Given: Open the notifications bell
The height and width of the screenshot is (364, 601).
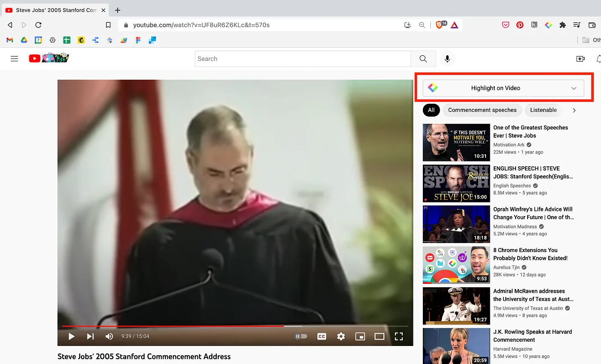Looking at the screenshot, I should coord(598,59).
